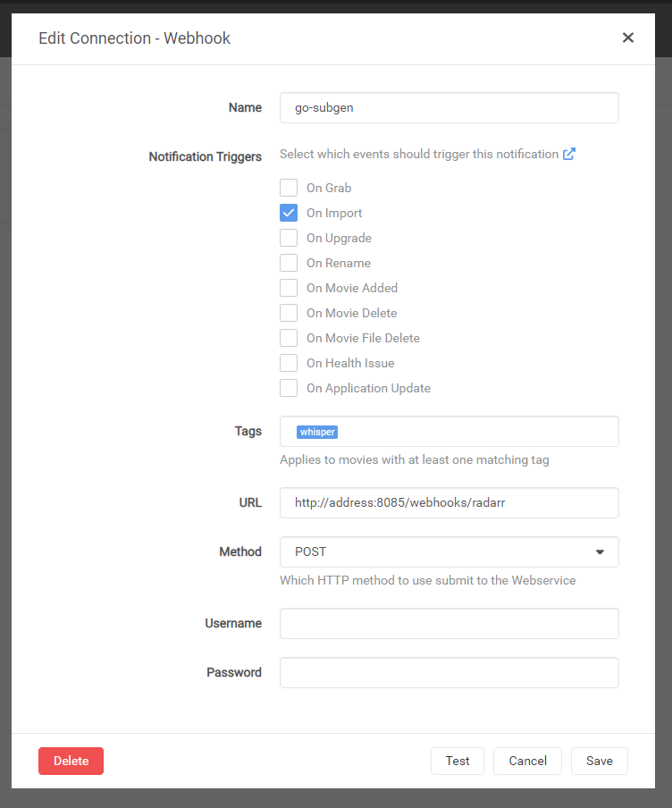Test the webhook connection
The height and width of the screenshot is (808, 672).
pos(458,761)
